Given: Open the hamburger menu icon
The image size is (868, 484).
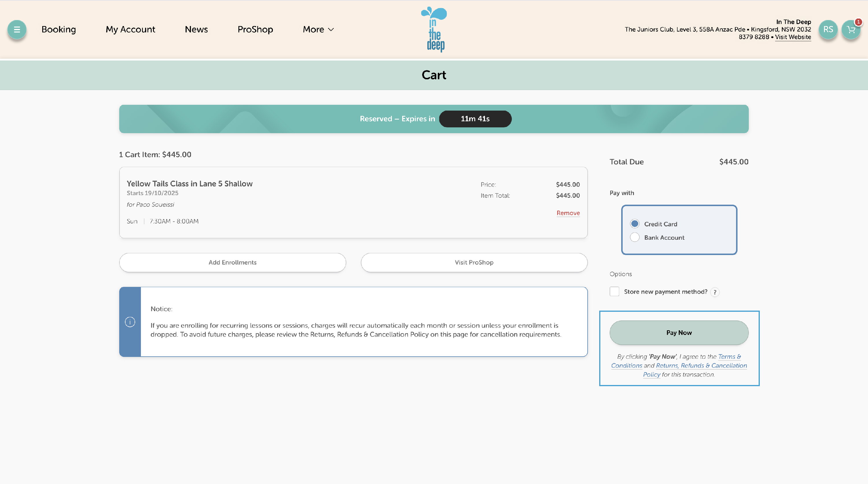Looking at the screenshot, I should click(17, 29).
